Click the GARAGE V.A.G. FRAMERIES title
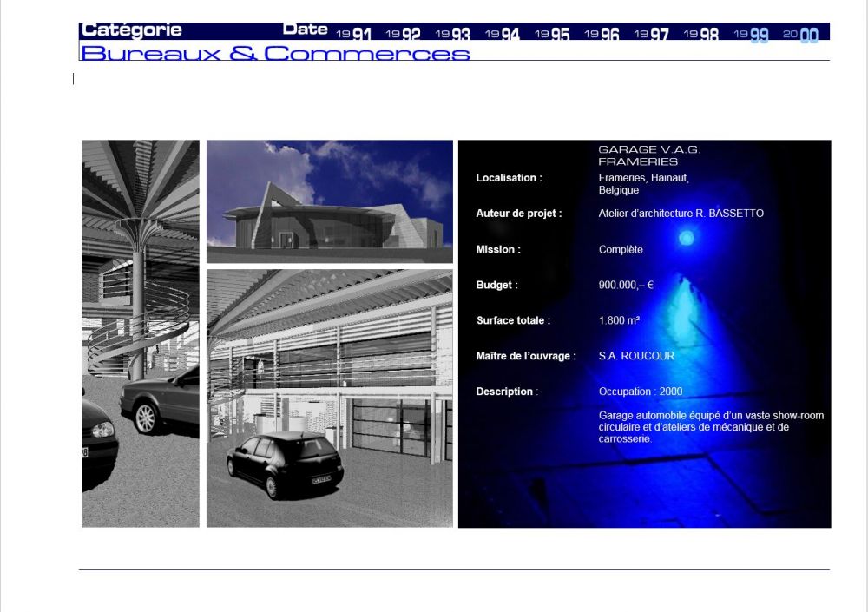 pos(649,155)
